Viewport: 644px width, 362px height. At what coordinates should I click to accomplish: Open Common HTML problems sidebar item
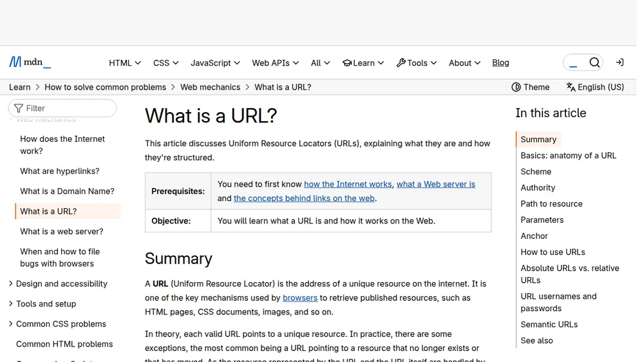tap(64, 344)
